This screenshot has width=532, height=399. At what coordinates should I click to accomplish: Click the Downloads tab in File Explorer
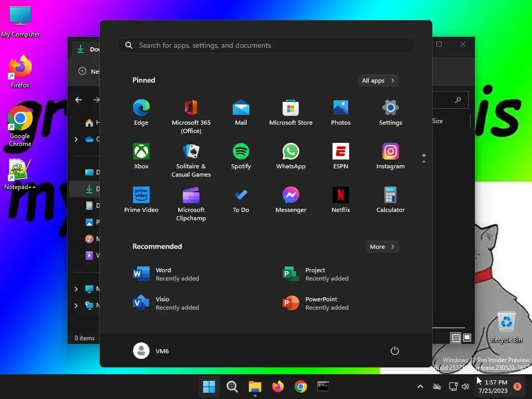coord(87,49)
